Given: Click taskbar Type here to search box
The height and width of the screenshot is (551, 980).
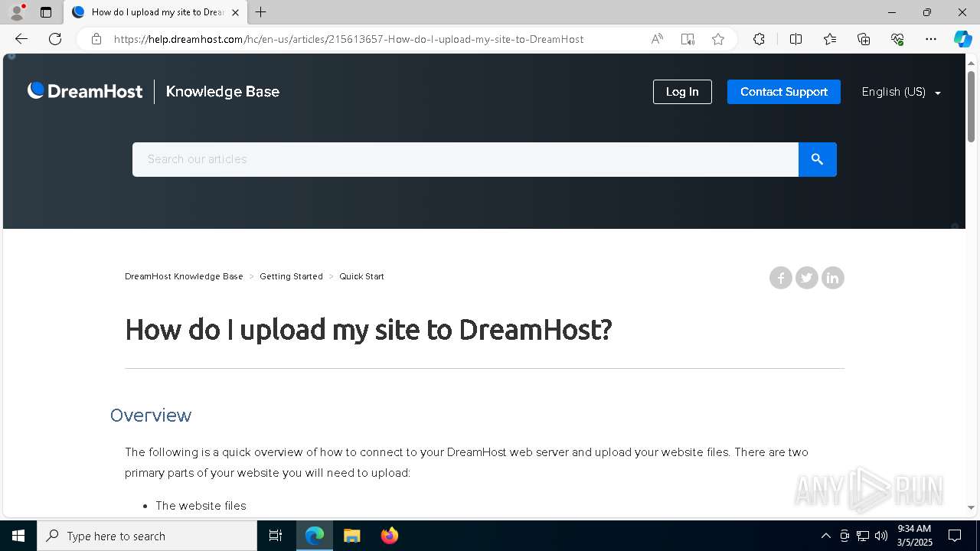Looking at the screenshot, I should (147, 536).
